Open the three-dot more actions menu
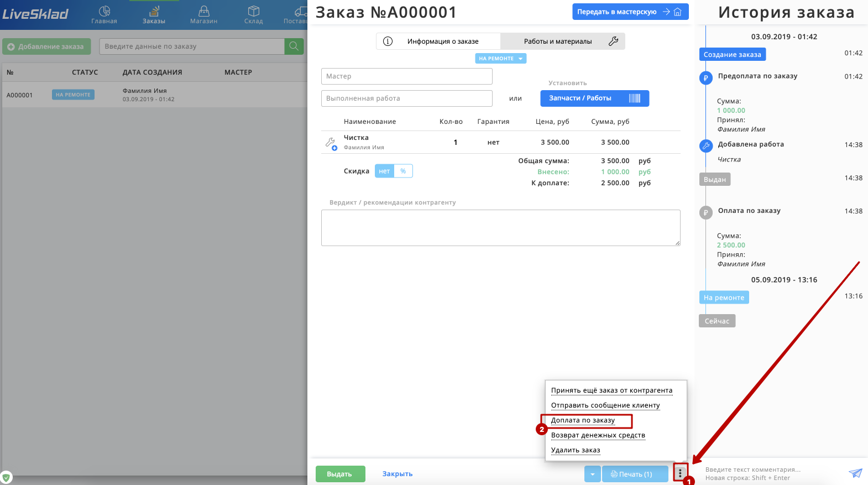868x485 pixels. pyautogui.click(x=680, y=474)
